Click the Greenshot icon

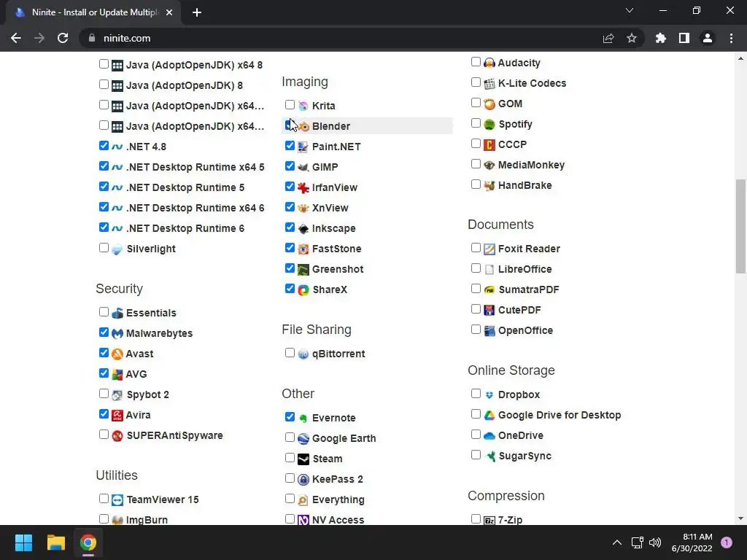303,270
